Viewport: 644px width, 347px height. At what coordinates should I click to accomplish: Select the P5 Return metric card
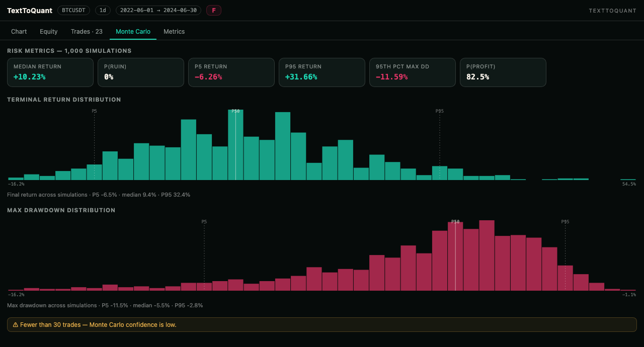click(231, 72)
